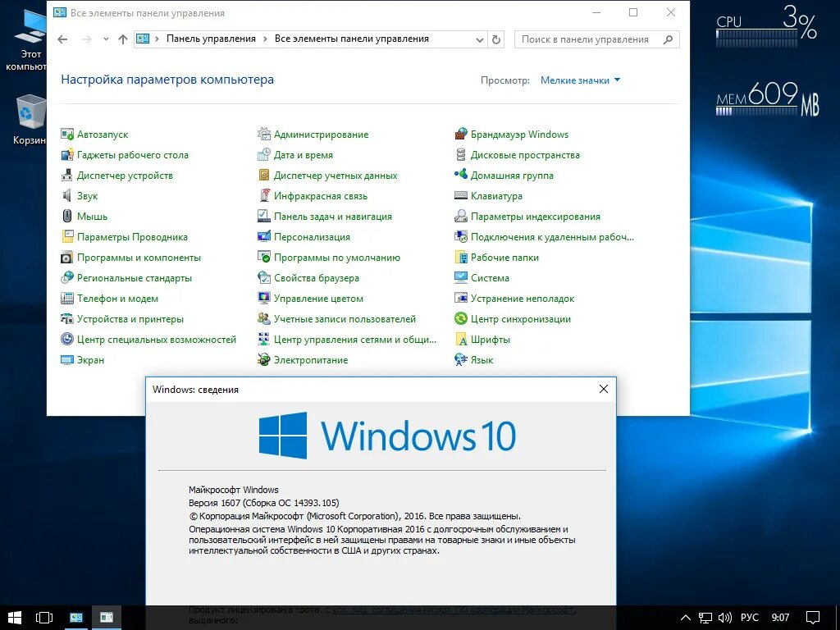The height and width of the screenshot is (630, 840).
Task: Navigate back using the arrow button
Action: click(x=62, y=39)
